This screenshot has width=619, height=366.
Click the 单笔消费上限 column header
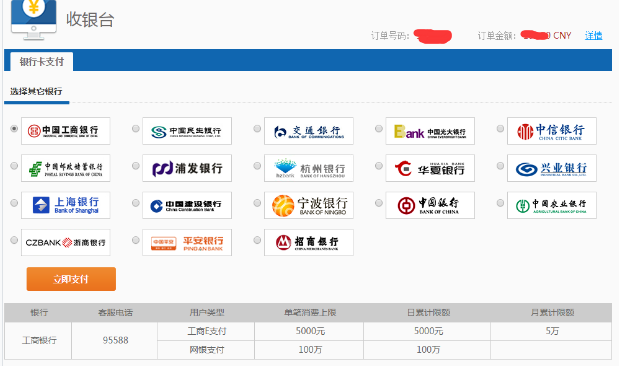(310, 313)
